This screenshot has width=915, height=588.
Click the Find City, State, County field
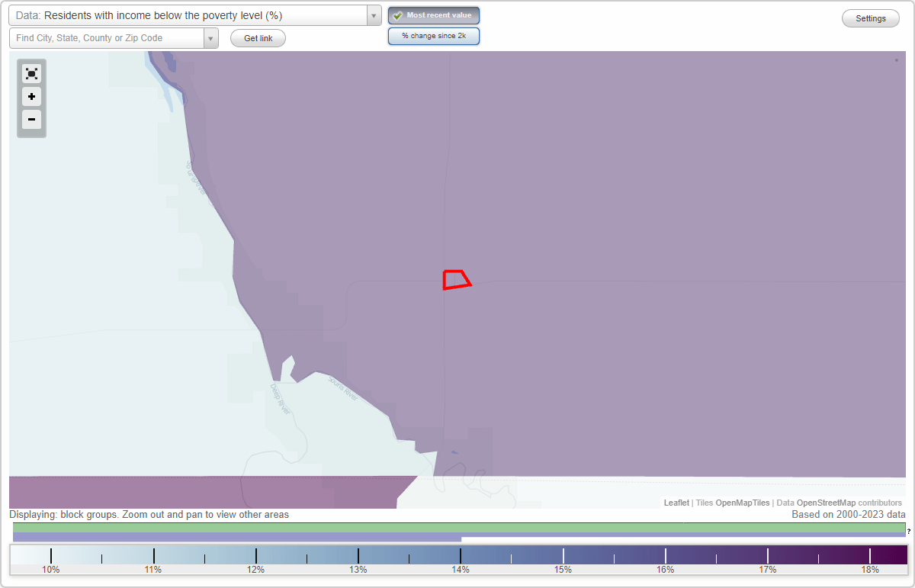[107, 38]
